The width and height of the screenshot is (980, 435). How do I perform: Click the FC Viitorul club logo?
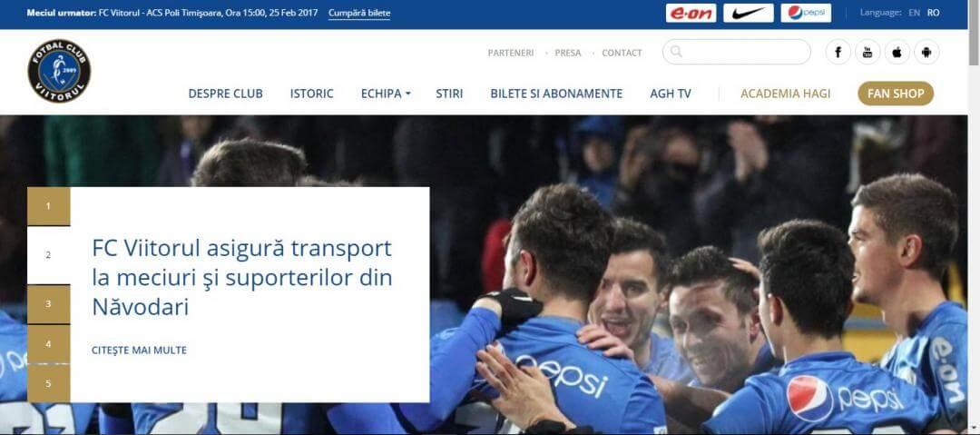pyautogui.click(x=59, y=71)
